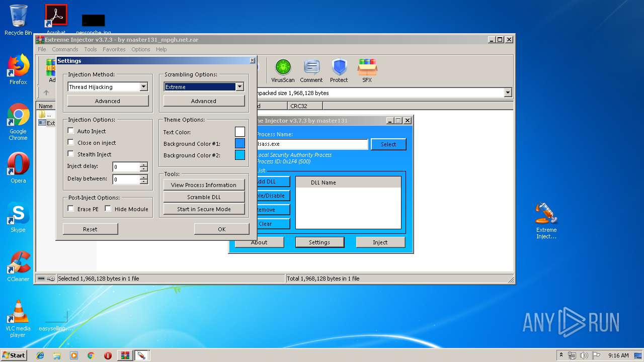Click Select button in Extreme Injector
This screenshot has height=362, width=644.
388,144
